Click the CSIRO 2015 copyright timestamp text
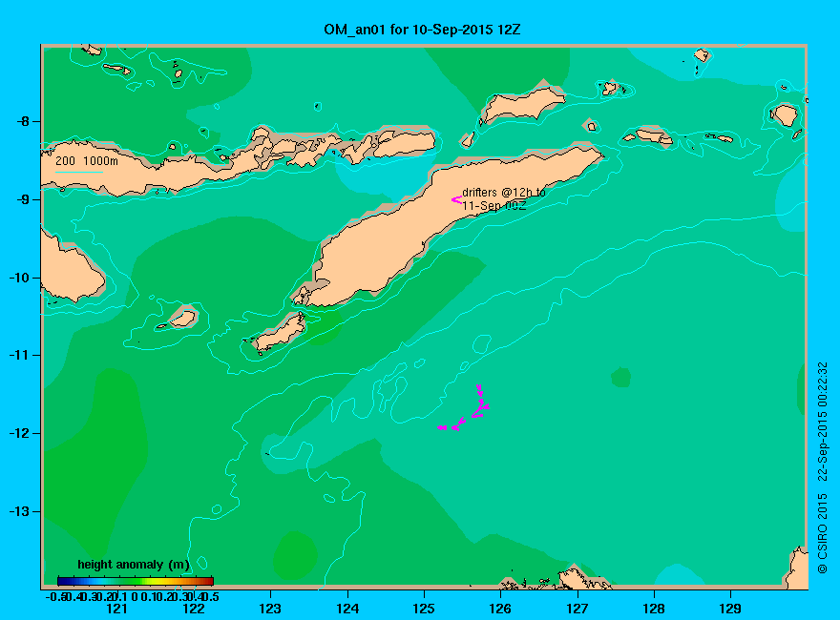This screenshot has height=620, width=840. tap(822, 467)
